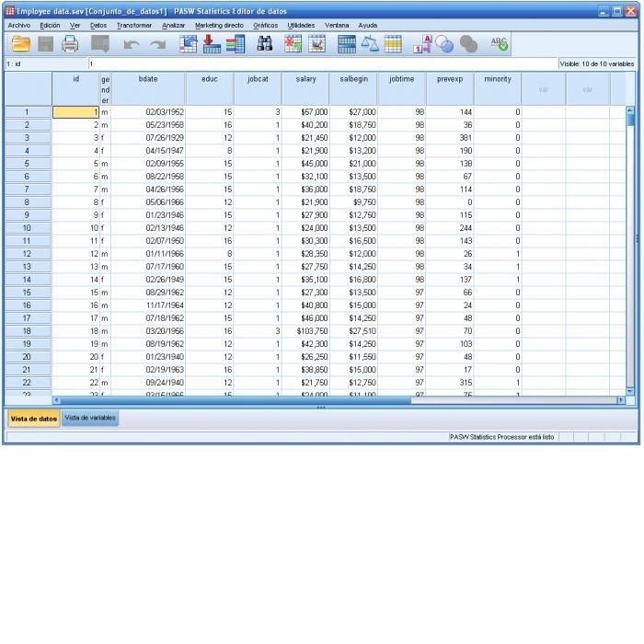Screen dimensions: 644x644
Task: Open the Transformar menu
Action: (x=134, y=25)
